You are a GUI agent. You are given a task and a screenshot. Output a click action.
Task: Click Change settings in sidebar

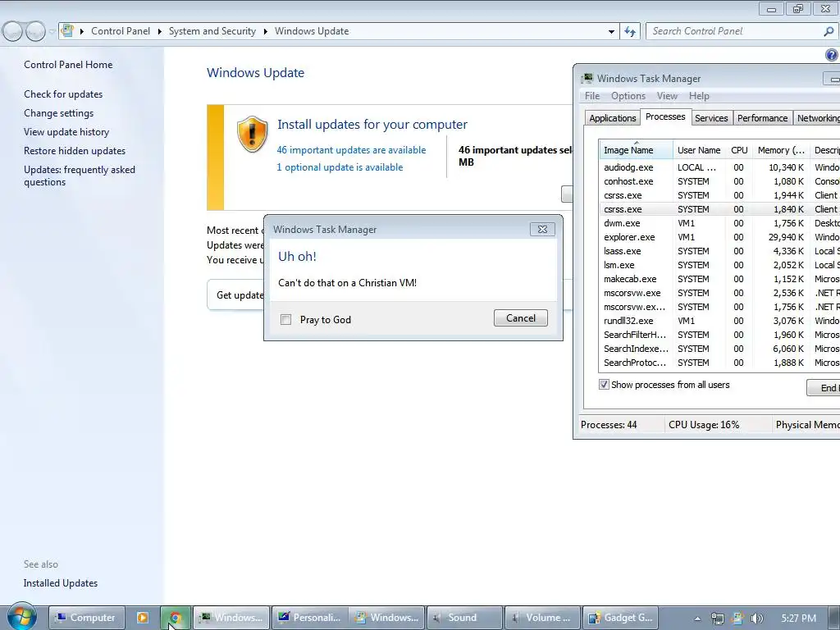(x=58, y=113)
